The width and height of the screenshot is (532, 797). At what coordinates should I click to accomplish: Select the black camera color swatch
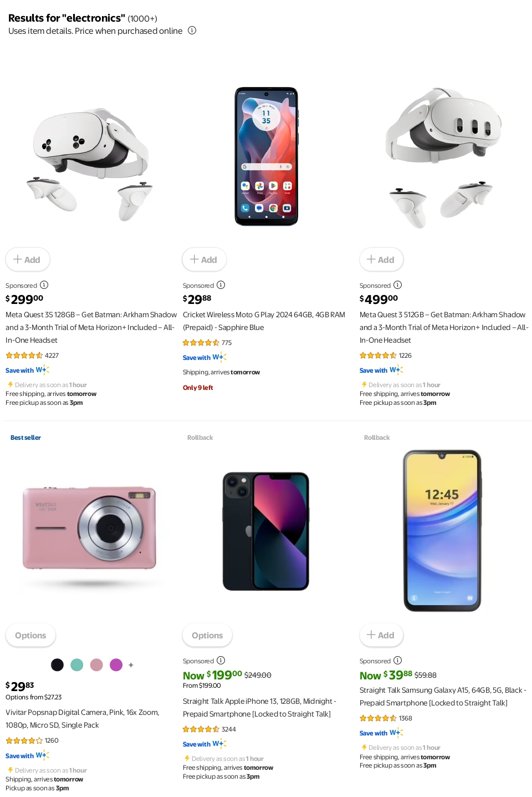57,665
